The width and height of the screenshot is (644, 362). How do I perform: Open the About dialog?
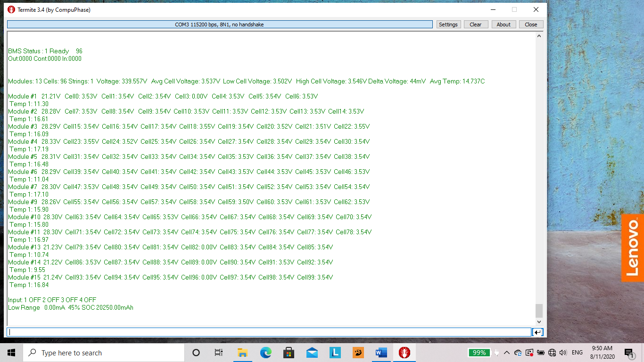504,25
